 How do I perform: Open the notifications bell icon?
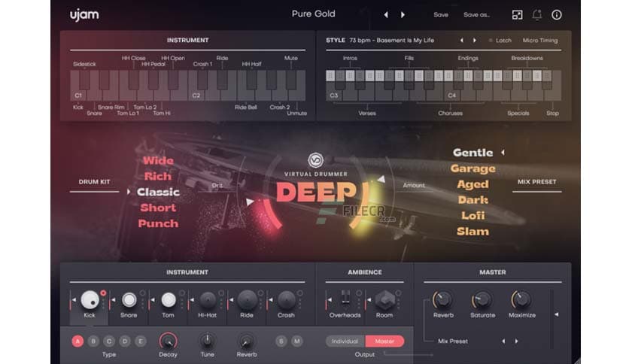pyautogui.click(x=536, y=15)
